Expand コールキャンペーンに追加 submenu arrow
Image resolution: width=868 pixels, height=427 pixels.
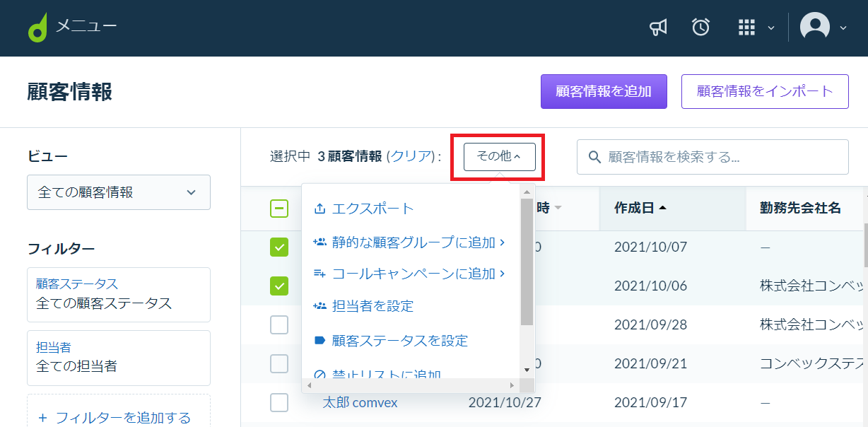[x=502, y=274]
